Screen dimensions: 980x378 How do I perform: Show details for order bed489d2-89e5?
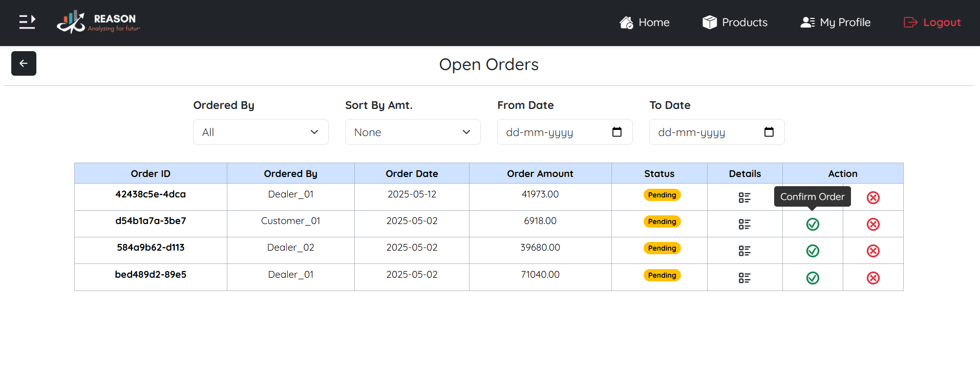click(x=744, y=278)
